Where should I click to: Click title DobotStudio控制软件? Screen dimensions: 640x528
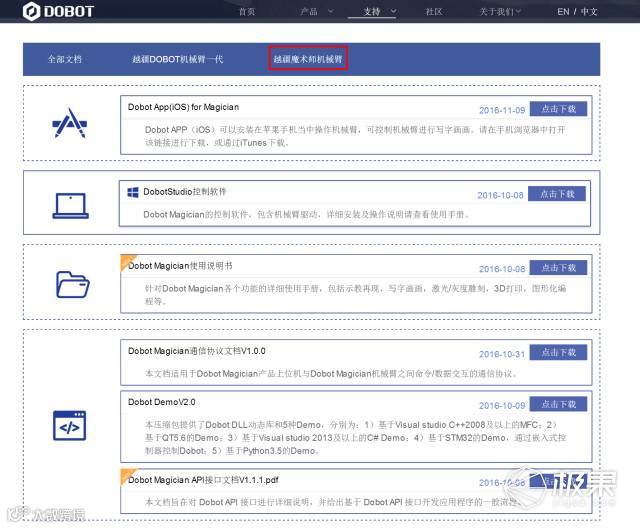coord(184,192)
